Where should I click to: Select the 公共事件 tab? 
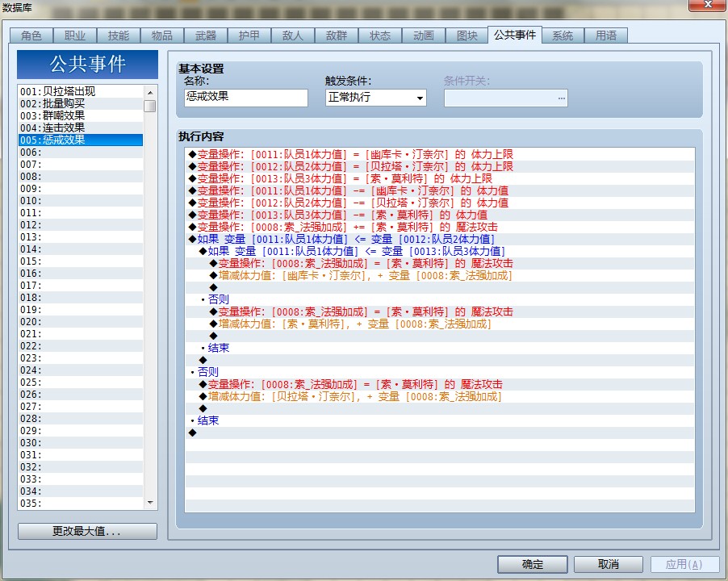pyautogui.click(x=515, y=35)
